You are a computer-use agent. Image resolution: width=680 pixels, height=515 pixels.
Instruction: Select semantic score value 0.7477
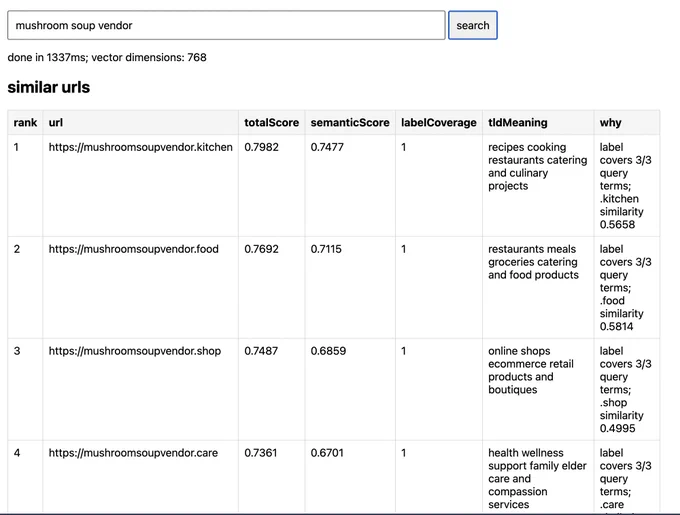tap(327, 147)
